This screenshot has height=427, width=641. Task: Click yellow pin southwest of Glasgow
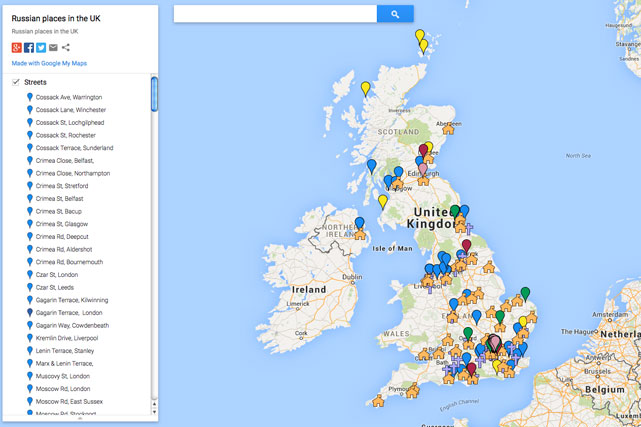click(x=383, y=202)
